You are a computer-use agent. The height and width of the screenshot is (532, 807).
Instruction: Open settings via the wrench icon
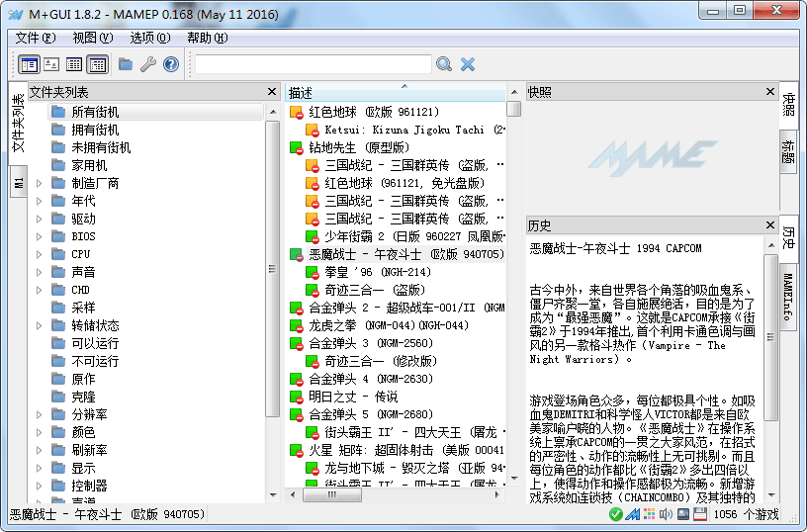(x=148, y=64)
